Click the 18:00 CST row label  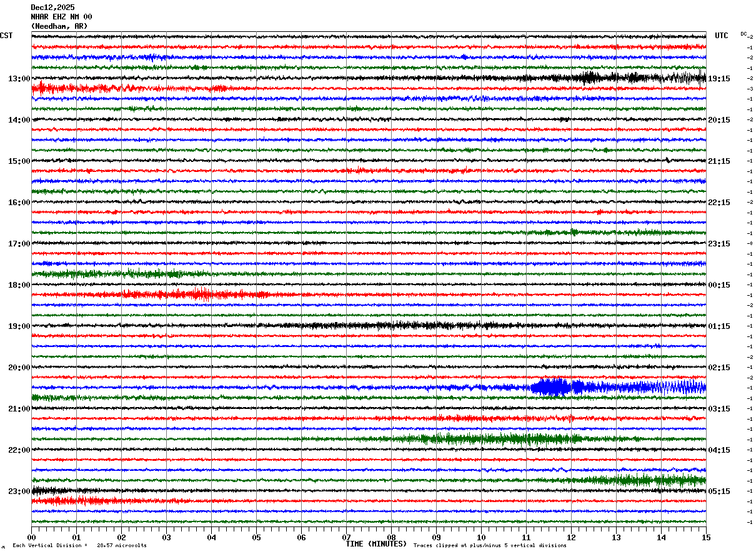click(19, 285)
